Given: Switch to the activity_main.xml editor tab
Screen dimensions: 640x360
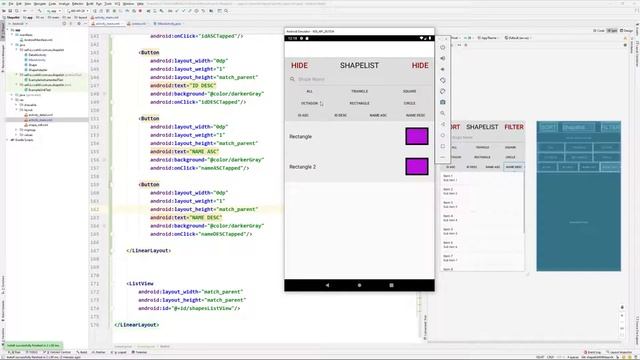Looking at the screenshot, I should pos(107,24).
